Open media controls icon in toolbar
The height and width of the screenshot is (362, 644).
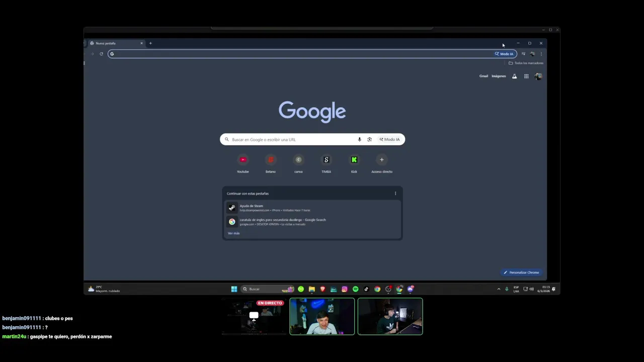pos(523,54)
